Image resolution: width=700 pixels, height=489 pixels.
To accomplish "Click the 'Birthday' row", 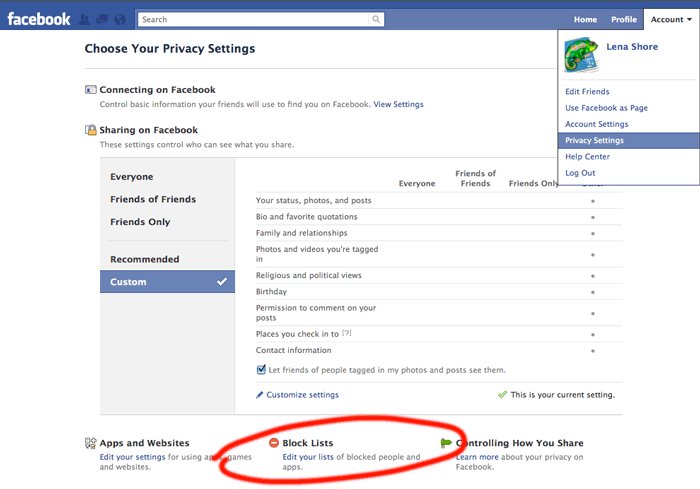I will 439,292.
